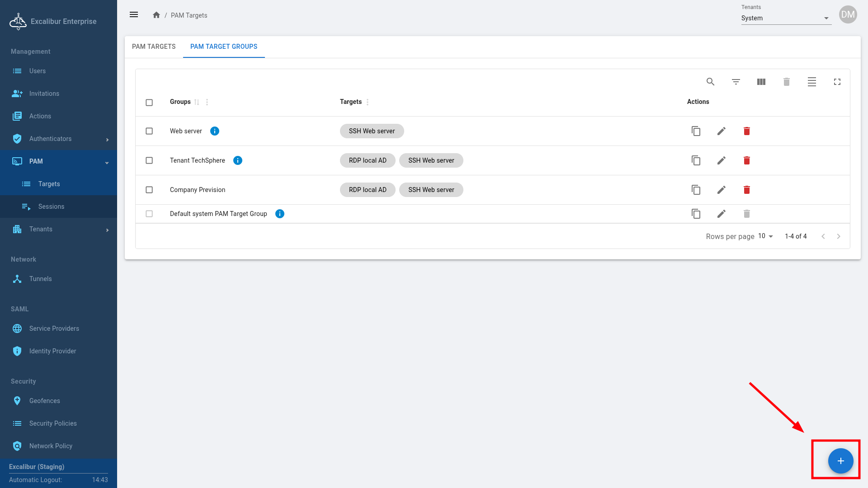Screen dimensions: 868x488
Task: Select the Company Prevision row checkbox
Action: (149, 190)
